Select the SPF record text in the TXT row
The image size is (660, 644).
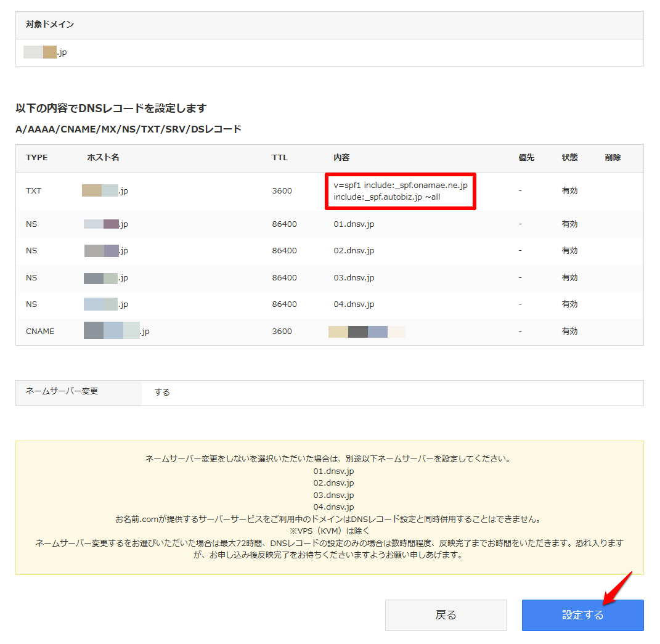coord(401,191)
